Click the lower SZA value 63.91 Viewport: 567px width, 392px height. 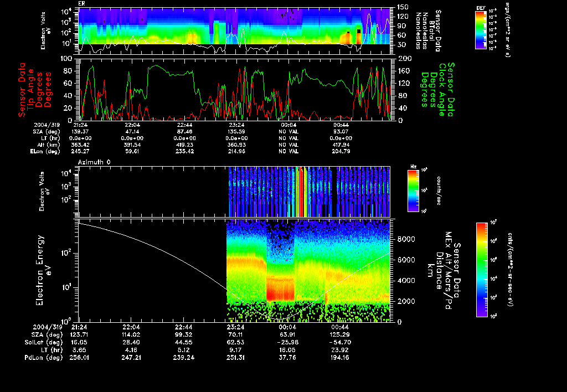(287, 334)
